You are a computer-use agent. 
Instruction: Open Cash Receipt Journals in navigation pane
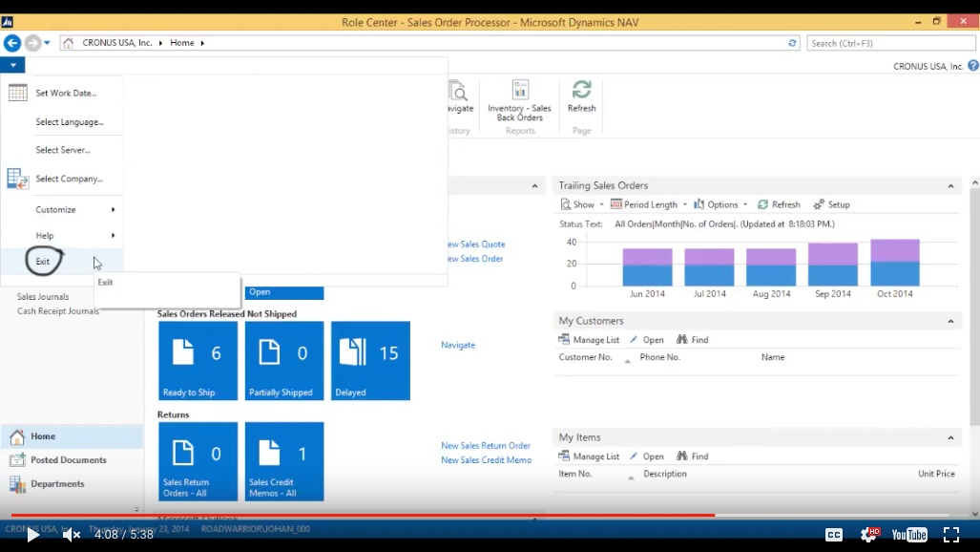(x=57, y=311)
